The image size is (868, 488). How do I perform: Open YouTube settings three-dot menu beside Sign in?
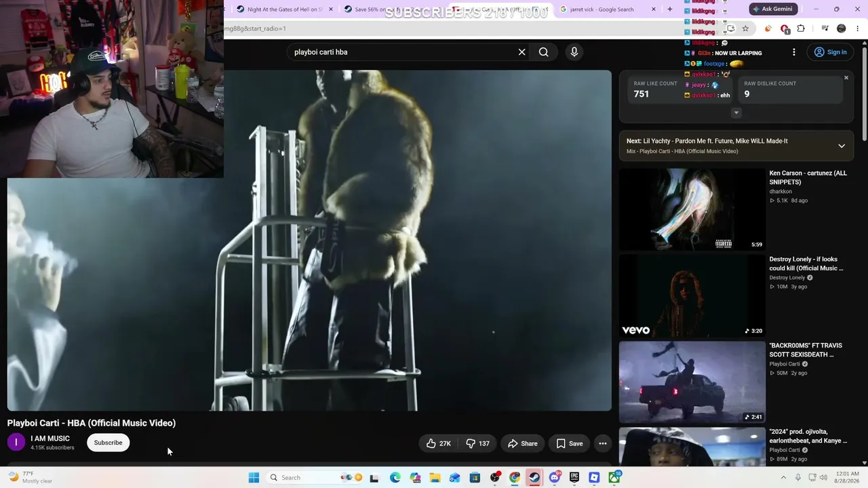pos(794,52)
